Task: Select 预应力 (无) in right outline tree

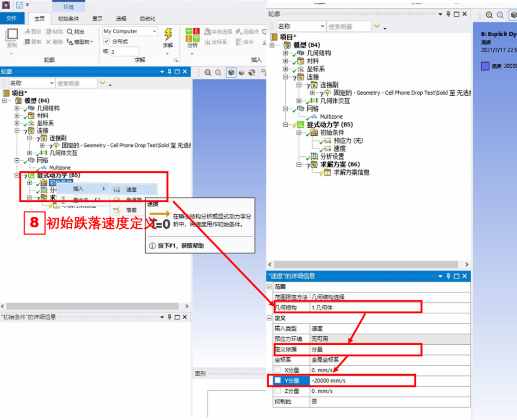Action: point(348,141)
